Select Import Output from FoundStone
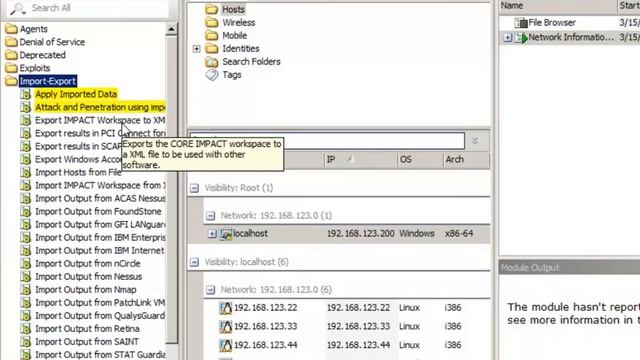The height and width of the screenshot is (360, 640). 98,211
